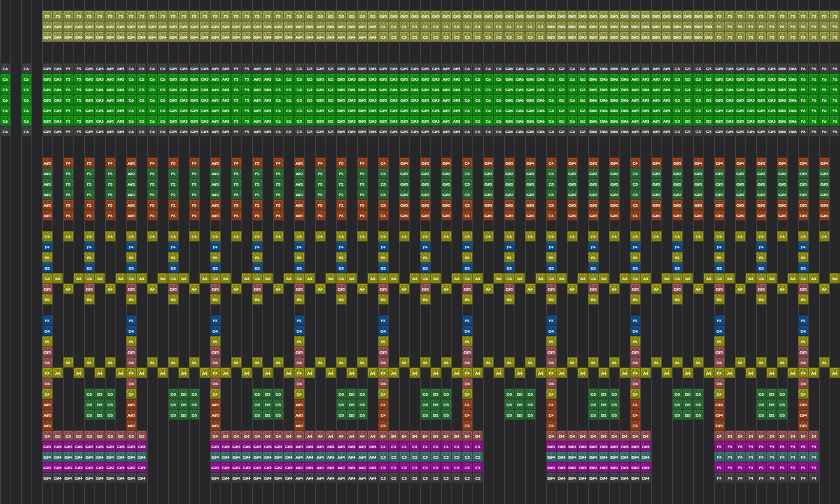Screen dimensions: 840x504
Task: Select the leftmost gray C6 block above the green section
Action: [x=5, y=68]
